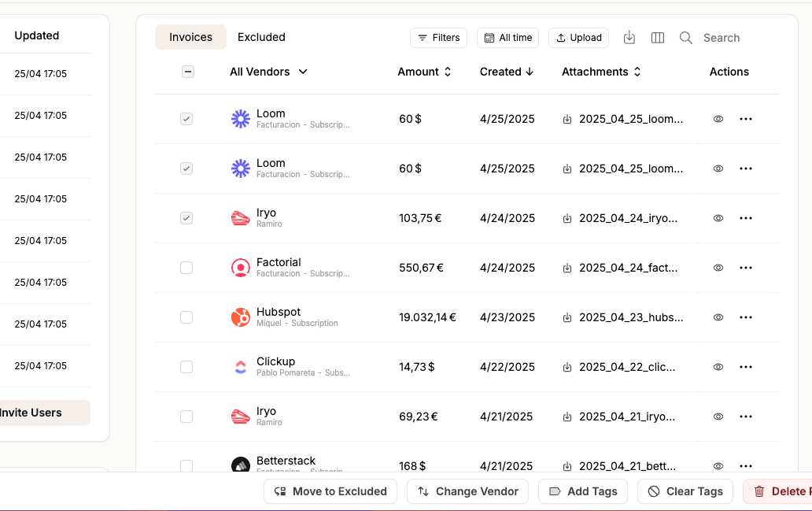Open three-dot actions for first Loom row
This screenshot has width=812, height=511.
(x=745, y=119)
